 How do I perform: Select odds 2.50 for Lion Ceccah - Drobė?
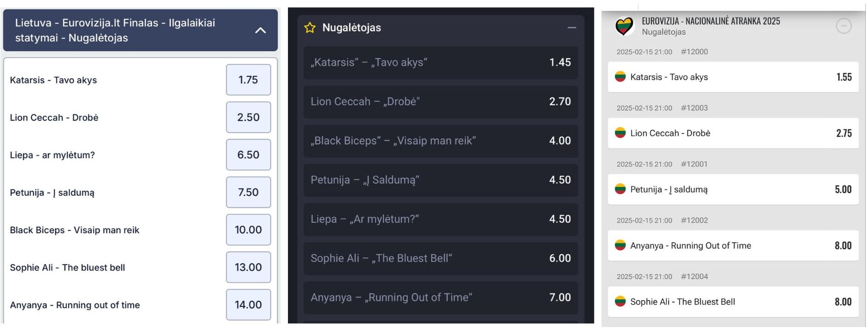click(x=248, y=117)
